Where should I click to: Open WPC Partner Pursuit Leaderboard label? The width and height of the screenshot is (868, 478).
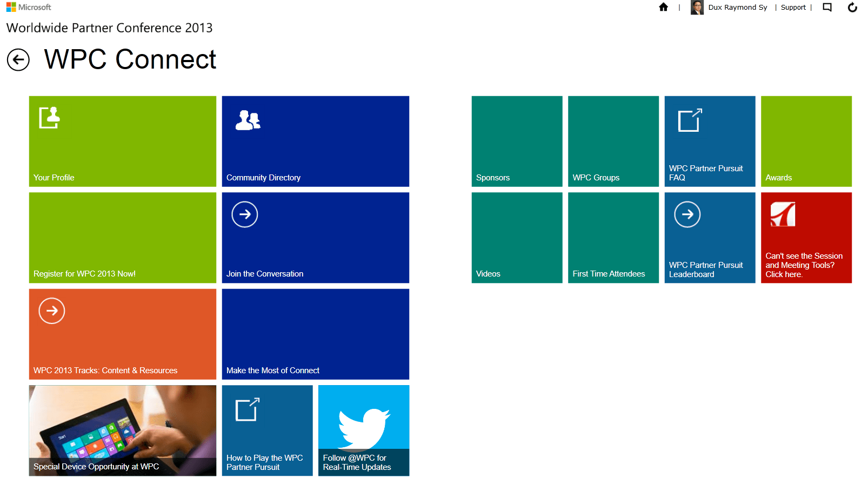706,270
